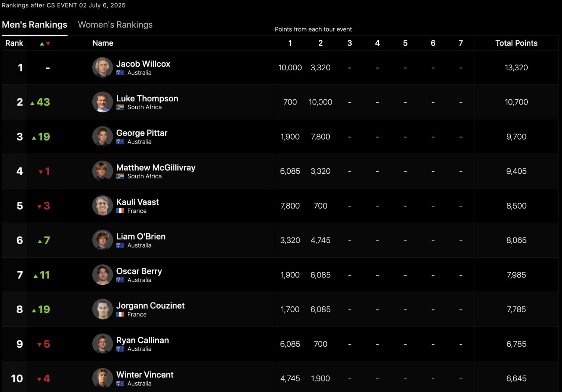Click George Pittar's headshot

coord(103,137)
